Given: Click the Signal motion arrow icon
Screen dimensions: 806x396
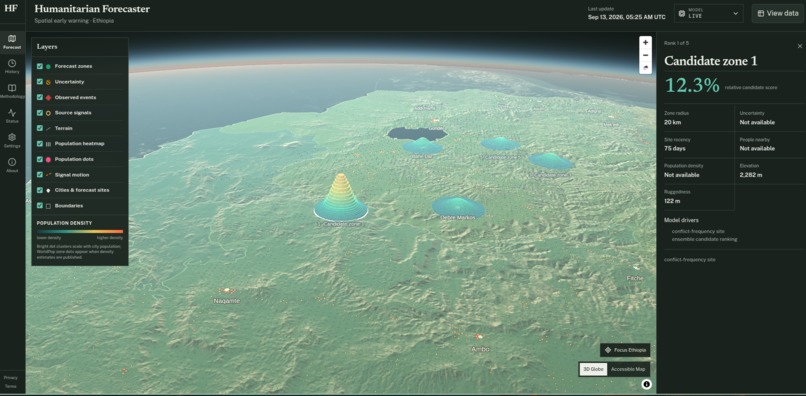Looking at the screenshot, I should [48, 174].
